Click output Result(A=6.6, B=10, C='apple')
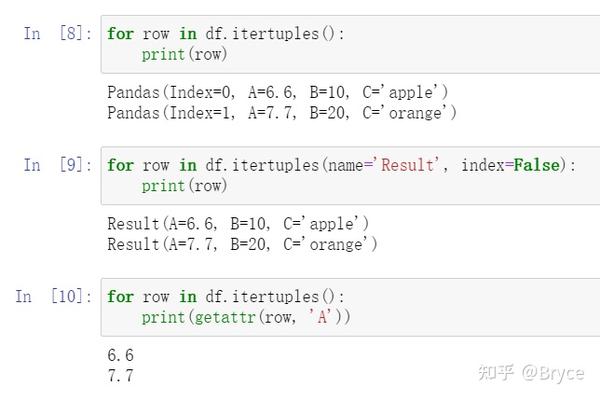 pos(238,224)
